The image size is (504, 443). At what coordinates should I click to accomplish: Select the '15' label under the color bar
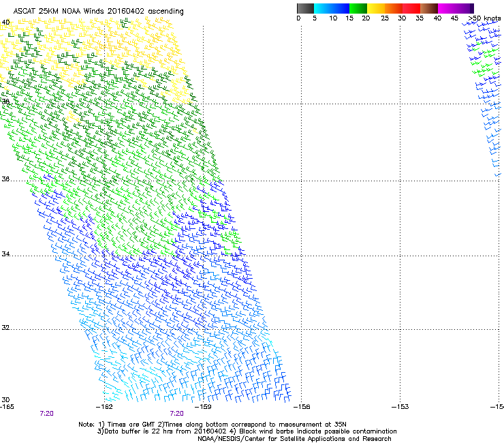[349, 18]
